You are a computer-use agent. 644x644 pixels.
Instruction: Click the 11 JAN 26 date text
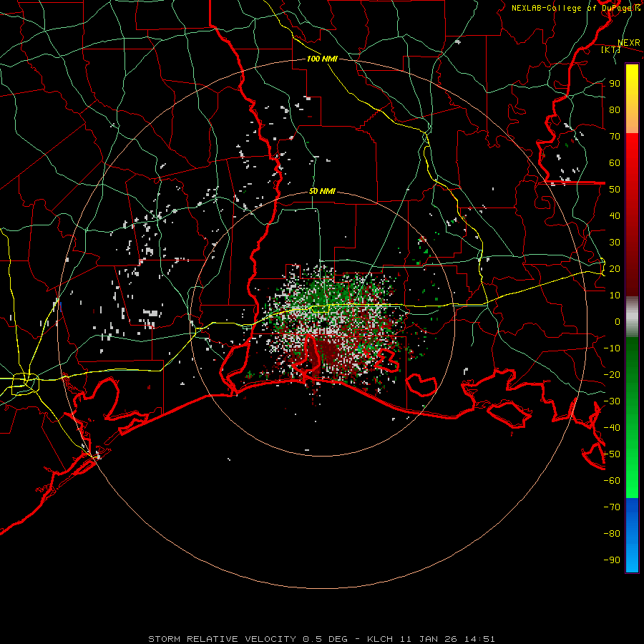point(427,639)
